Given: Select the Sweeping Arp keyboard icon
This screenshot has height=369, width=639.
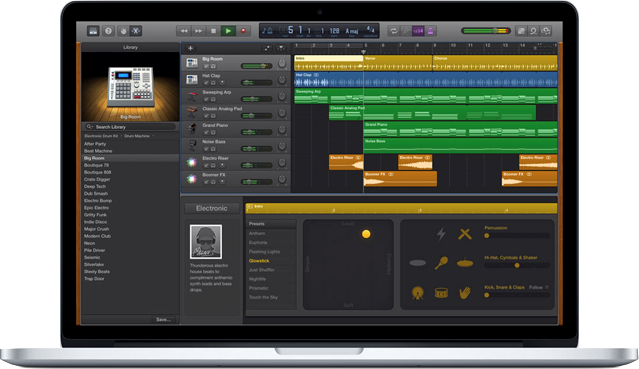Looking at the screenshot, I should point(192,96).
